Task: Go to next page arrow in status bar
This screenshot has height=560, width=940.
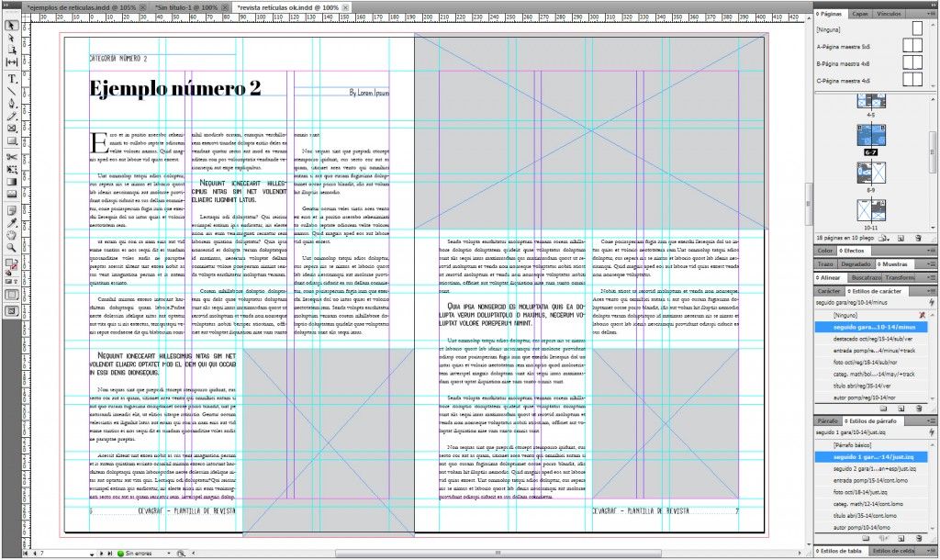Action: click(x=102, y=554)
